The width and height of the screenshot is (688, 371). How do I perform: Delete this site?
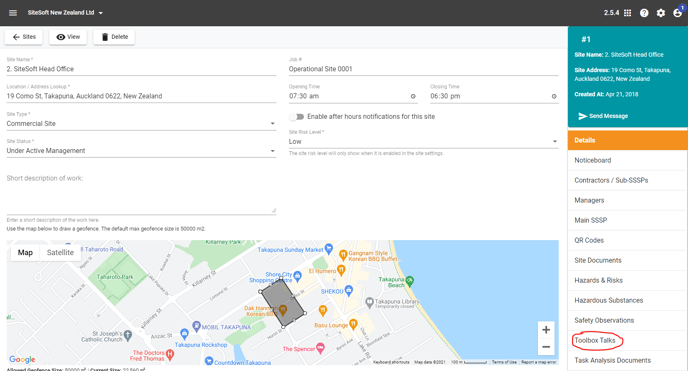click(x=114, y=37)
